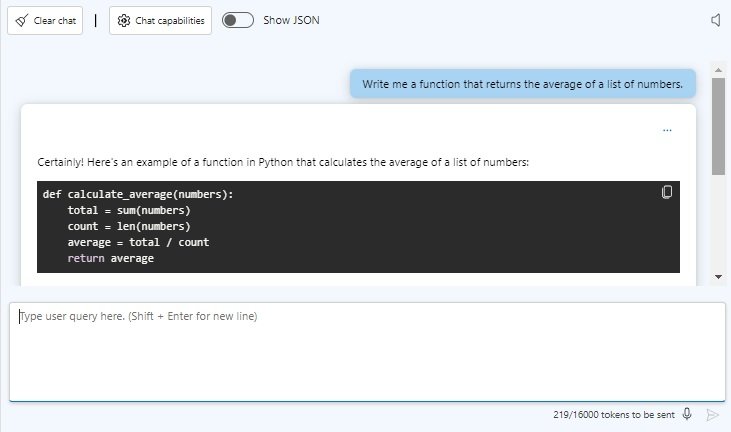The width and height of the screenshot is (731, 432).
Task: Toggle the Show JSON switch
Action: 238,20
